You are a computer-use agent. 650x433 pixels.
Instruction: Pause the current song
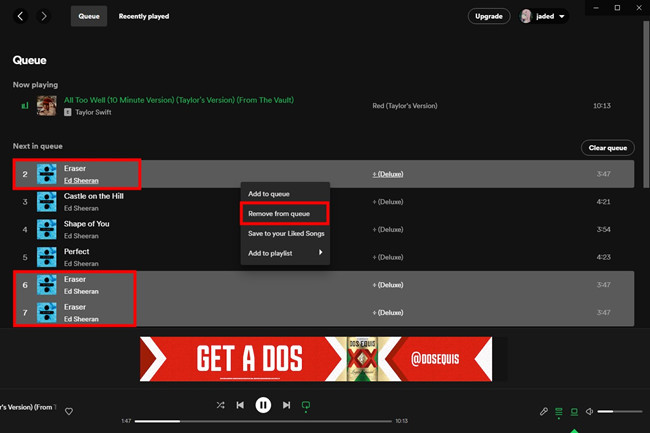point(263,405)
